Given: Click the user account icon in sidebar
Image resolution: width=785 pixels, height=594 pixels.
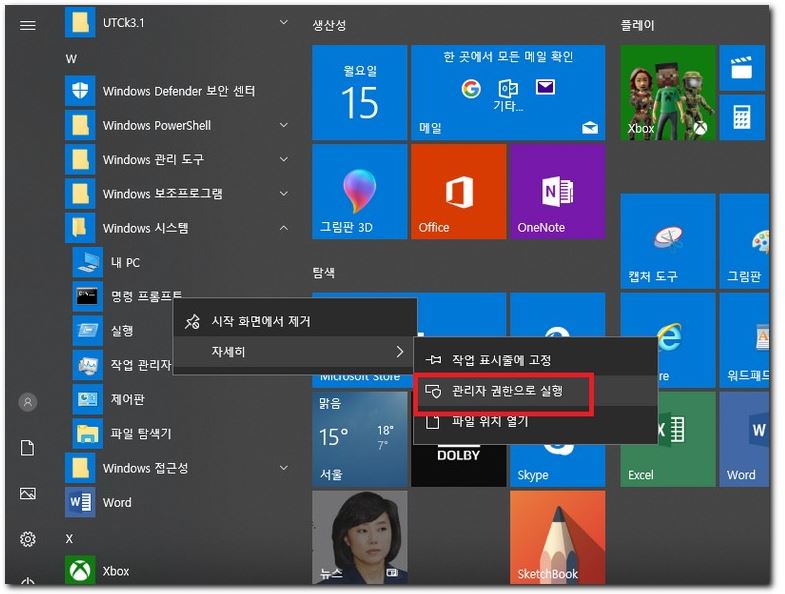Looking at the screenshot, I should tap(28, 402).
